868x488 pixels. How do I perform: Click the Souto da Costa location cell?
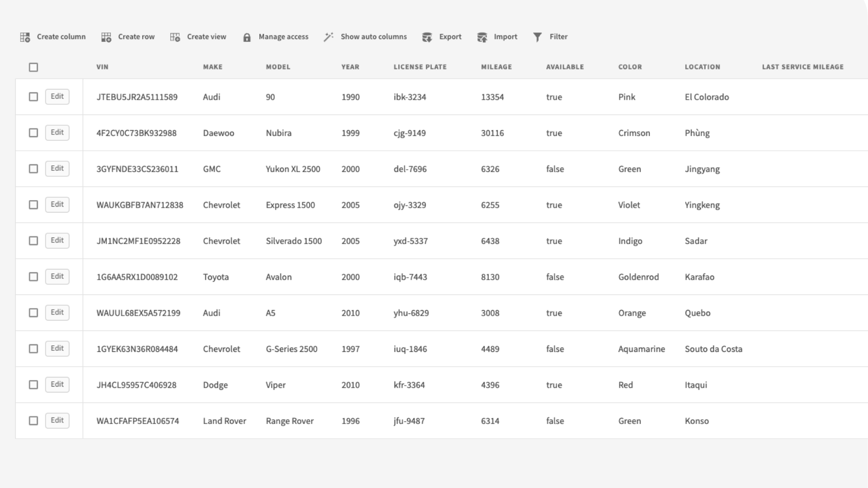pyautogui.click(x=713, y=349)
